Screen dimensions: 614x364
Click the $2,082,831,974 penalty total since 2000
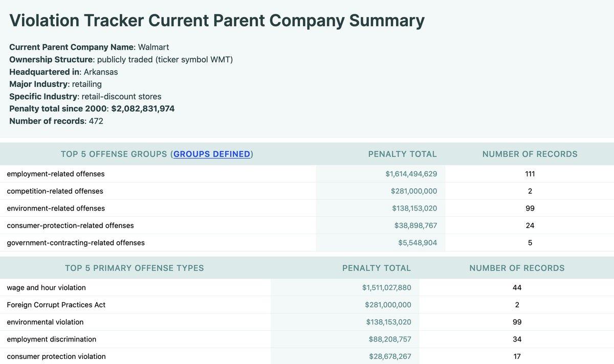pos(143,109)
